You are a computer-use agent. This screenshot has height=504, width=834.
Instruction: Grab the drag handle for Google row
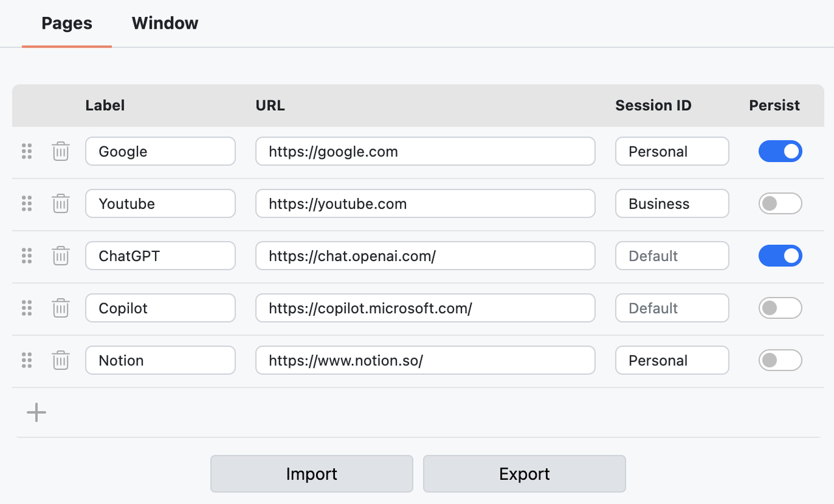coord(27,152)
